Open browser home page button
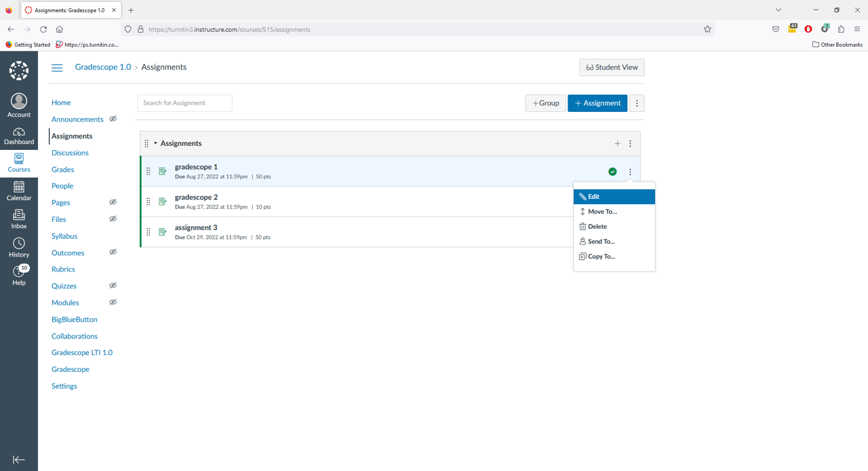Viewport: 868px width, 471px height. point(60,29)
